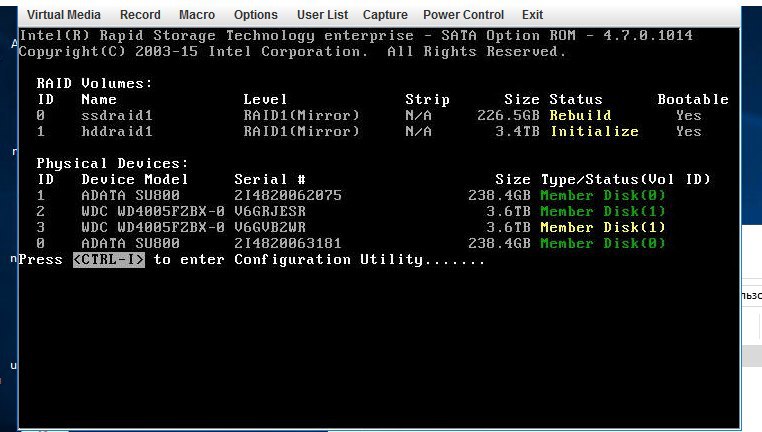Open the Macro menu
Image resolution: width=762 pixels, height=432 pixels.
pyautogui.click(x=197, y=15)
